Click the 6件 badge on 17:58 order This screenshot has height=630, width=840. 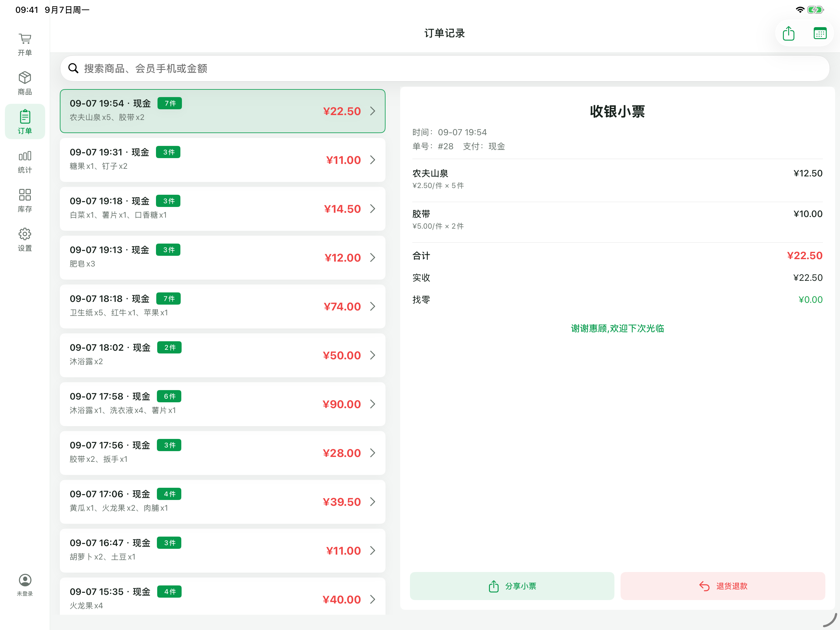click(x=169, y=396)
